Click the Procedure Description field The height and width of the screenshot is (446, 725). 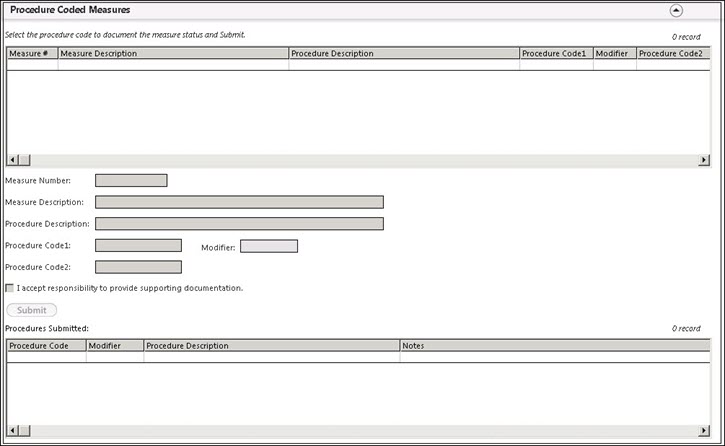240,224
